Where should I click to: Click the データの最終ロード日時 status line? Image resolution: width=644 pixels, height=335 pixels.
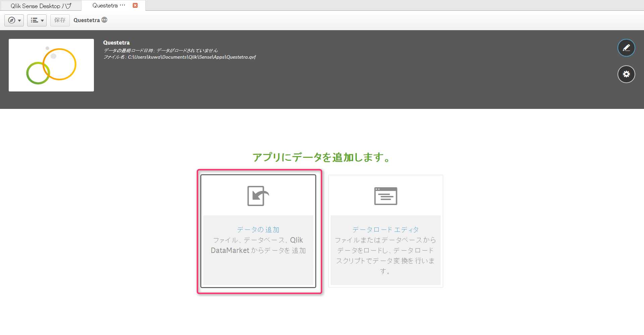pyautogui.click(x=161, y=51)
